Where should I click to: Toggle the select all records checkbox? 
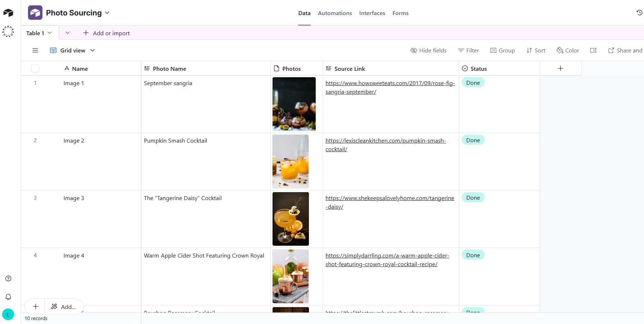click(x=35, y=68)
